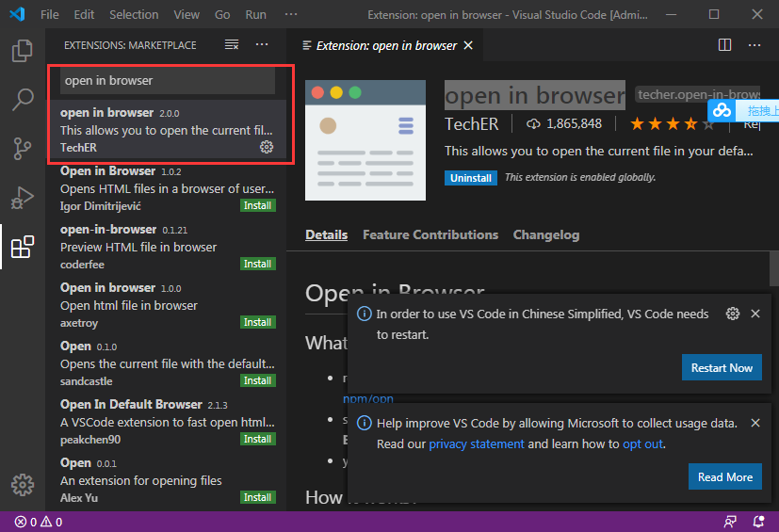
Task: Close the Extension: open in browser tab
Action: 468,45
